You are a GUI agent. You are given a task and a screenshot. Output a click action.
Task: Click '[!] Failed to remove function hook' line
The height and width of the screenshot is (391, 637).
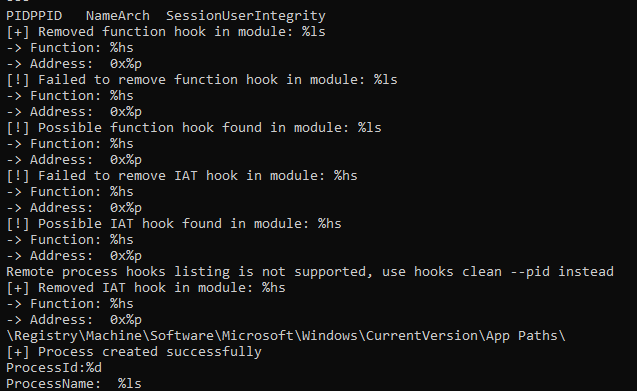(x=202, y=80)
